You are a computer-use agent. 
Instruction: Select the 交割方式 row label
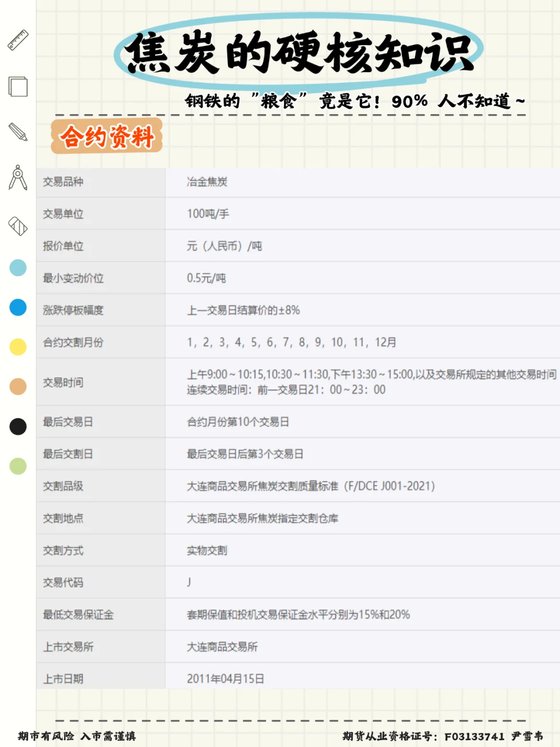(63, 550)
